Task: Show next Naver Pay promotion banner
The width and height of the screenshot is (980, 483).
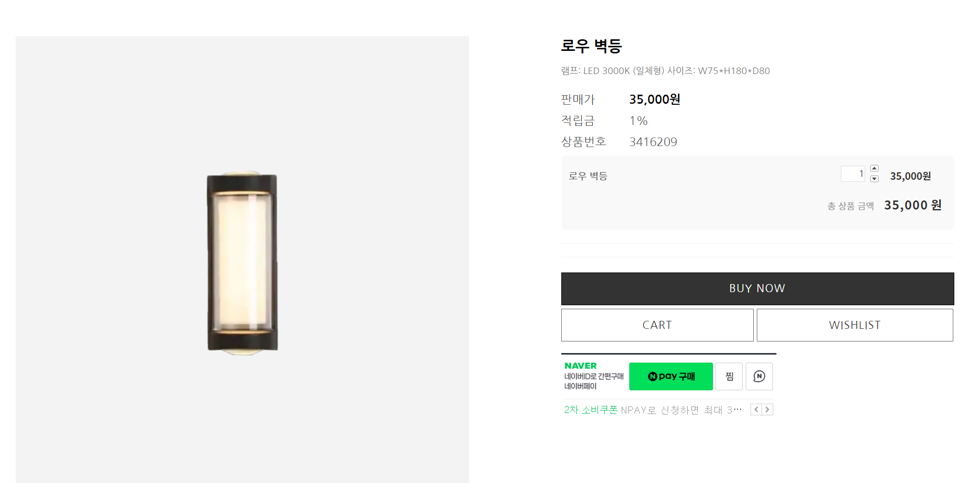Action: [x=767, y=409]
